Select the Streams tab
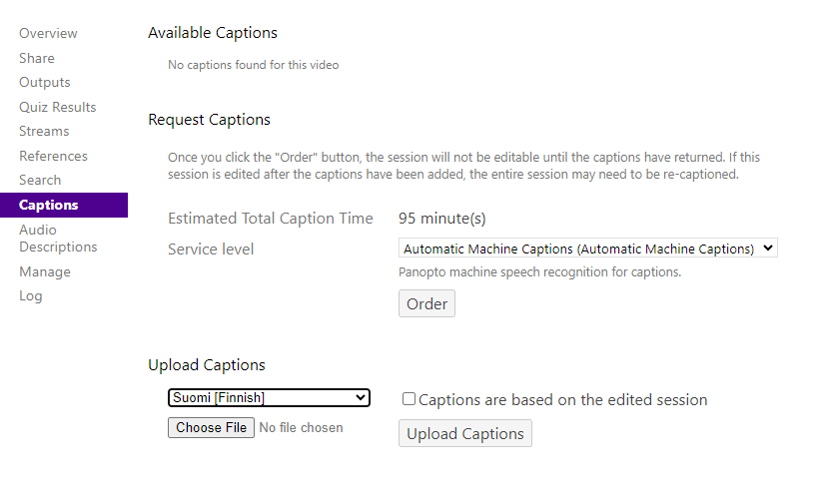The width and height of the screenshot is (829, 504). point(44,131)
